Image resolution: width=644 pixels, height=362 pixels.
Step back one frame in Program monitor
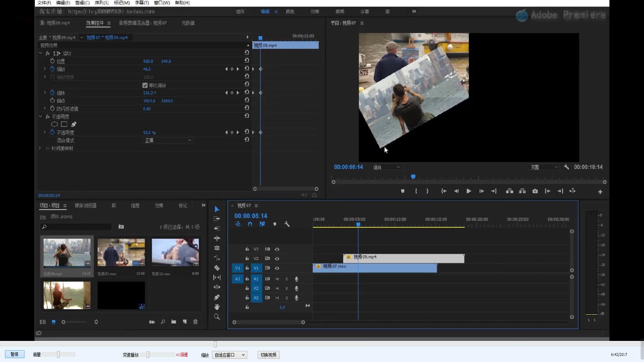click(456, 191)
